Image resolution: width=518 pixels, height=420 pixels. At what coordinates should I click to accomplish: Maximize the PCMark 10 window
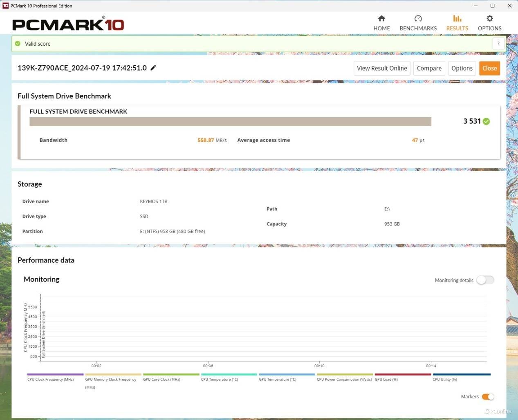493,6
